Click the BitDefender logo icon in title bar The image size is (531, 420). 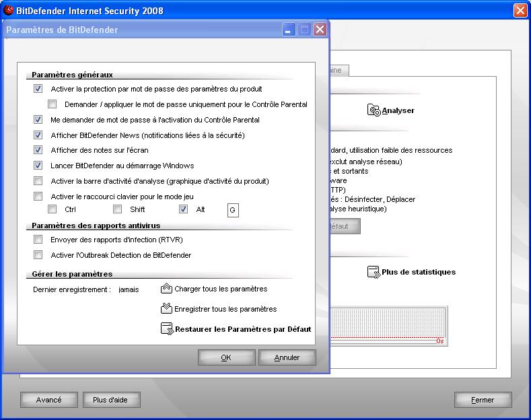tap(8, 10)
